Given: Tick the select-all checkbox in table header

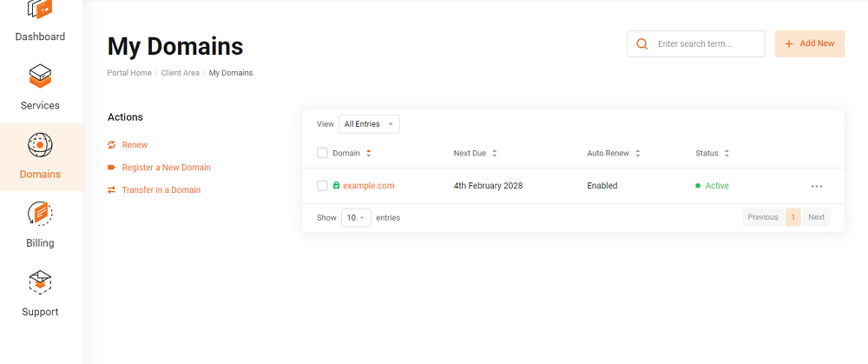Looking at the screenshot, I should (323, 154).
